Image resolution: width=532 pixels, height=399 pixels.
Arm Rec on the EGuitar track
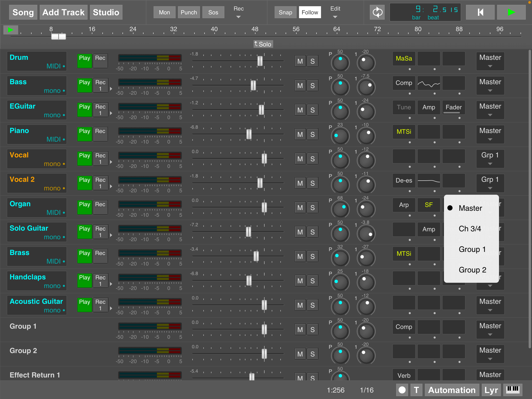point(100,110)
